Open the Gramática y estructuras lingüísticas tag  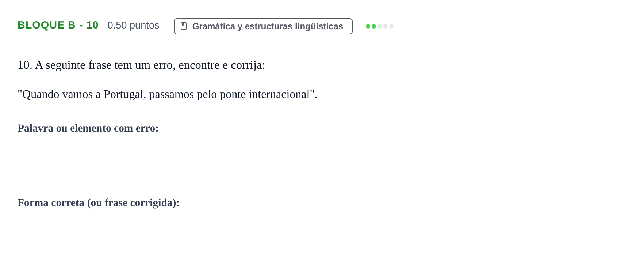[x=263, y=26]
